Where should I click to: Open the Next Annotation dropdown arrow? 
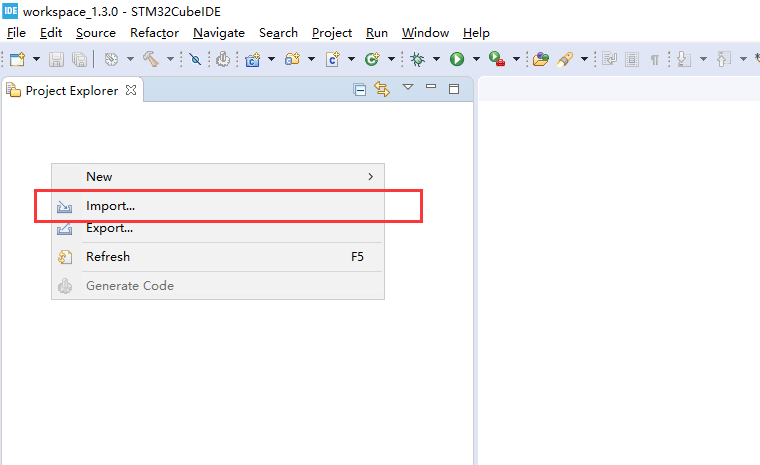703,59
